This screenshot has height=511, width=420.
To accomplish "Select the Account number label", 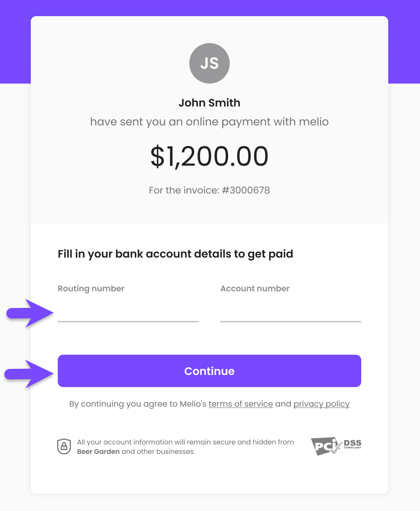I will pyautogui.click(x=254, y=288).
